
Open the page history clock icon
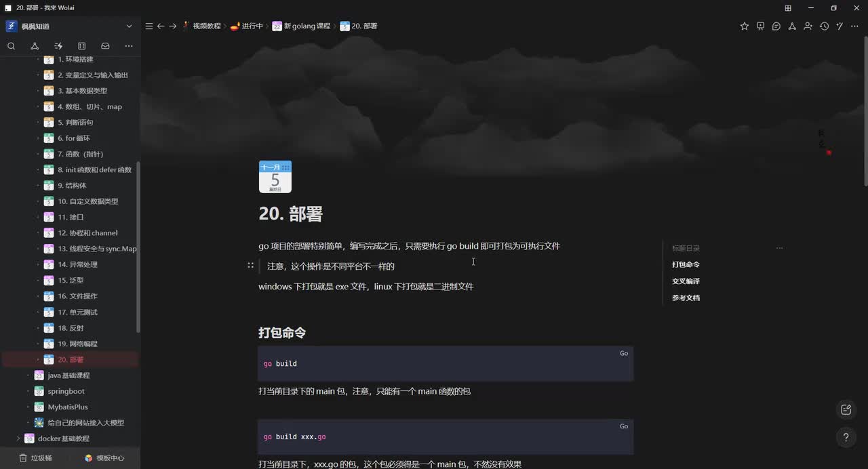pyautogui.click(x=824, y=26)
